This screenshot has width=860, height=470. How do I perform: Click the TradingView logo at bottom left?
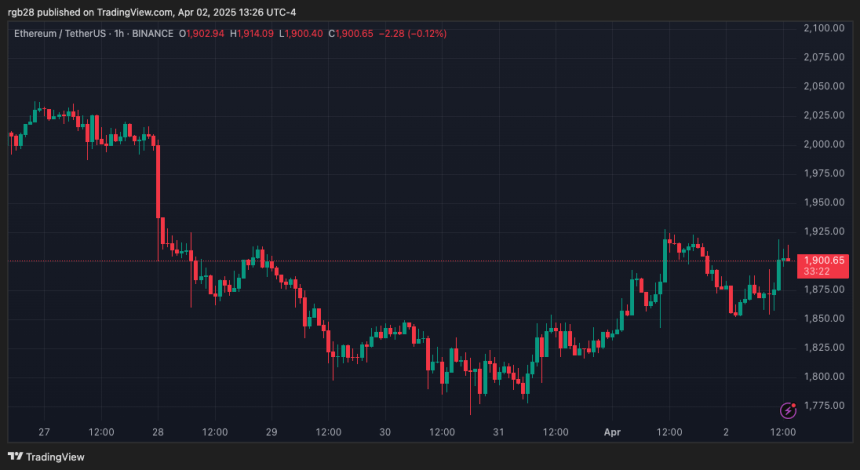point(46,456)
